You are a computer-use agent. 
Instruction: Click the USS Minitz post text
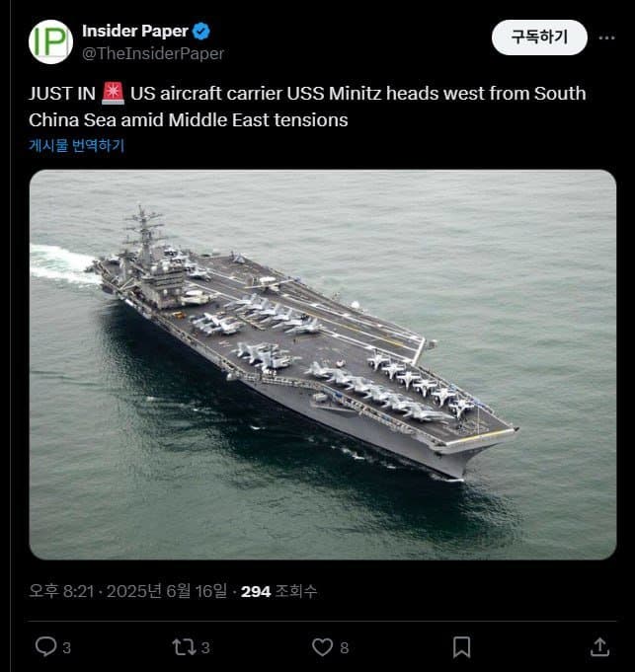(307, 107)
